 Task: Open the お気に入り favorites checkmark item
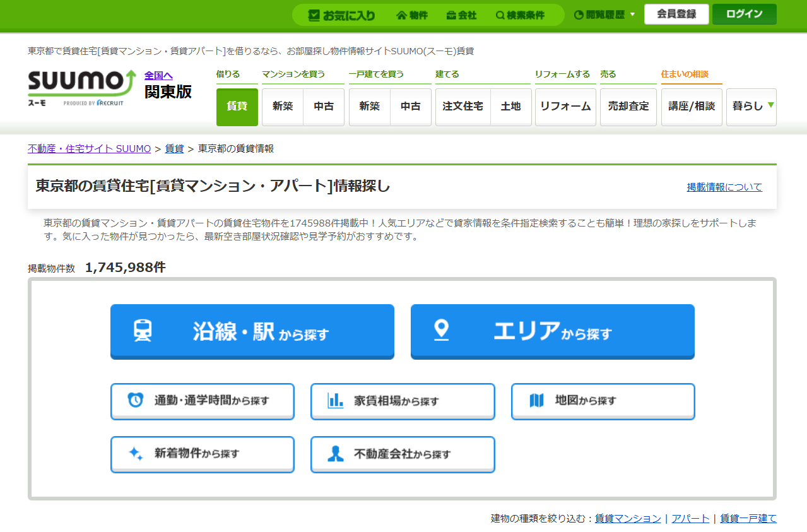pyautogui.click(x=341, y=15)
